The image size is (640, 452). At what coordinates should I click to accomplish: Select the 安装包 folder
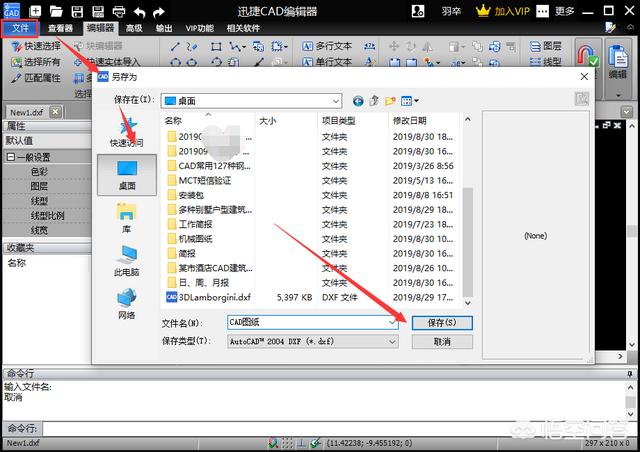pyautogui.click(x=191, y=195)
